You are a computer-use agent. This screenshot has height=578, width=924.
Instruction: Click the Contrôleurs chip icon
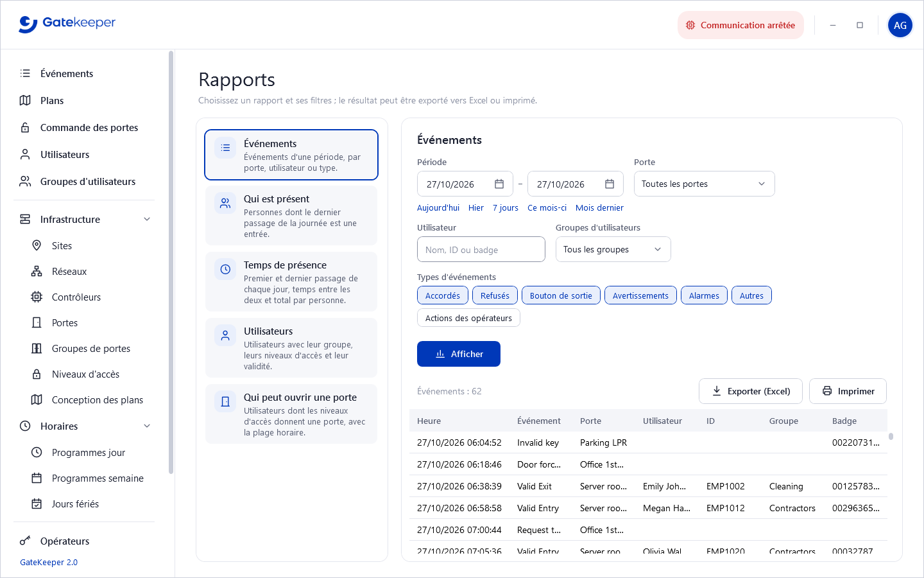click(x=37, y=297)
